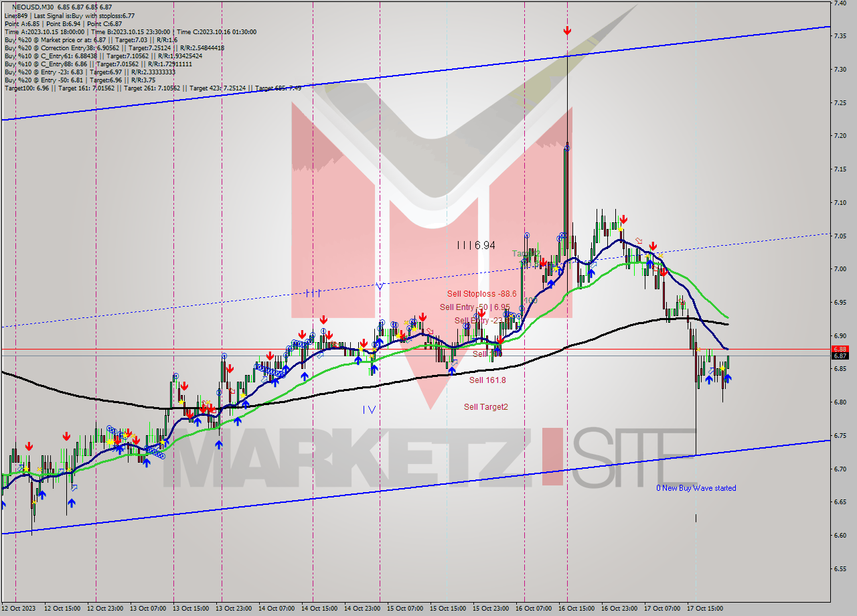The image size is (857, 616).
Task: Click the '12 Oct 2023' time axis label
Action: (x=17, y=609)
